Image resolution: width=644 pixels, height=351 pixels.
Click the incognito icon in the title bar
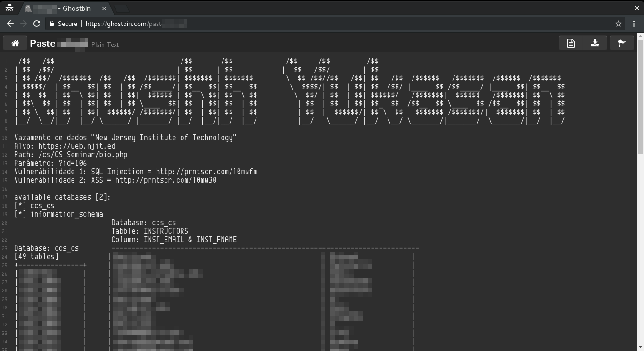tap(9, 8)
